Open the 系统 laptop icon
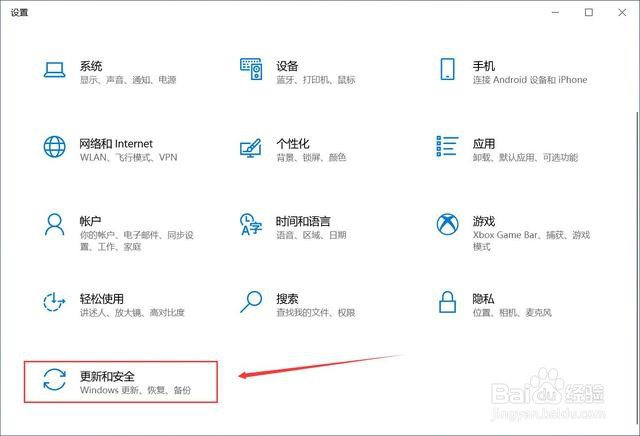The height and width of the screenshot is (436, 640). [x=54, y=70]
